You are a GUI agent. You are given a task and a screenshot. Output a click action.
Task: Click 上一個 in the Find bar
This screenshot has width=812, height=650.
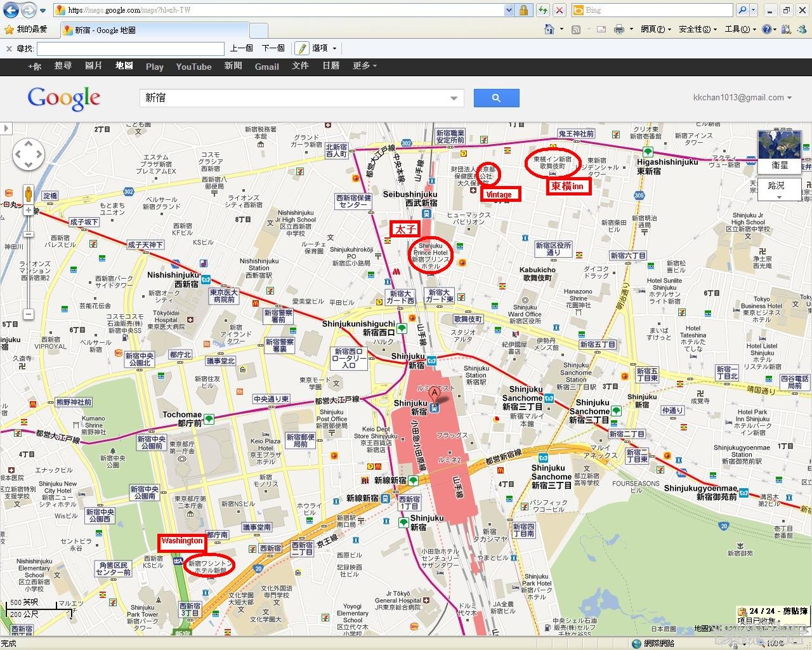pos(242,48)
